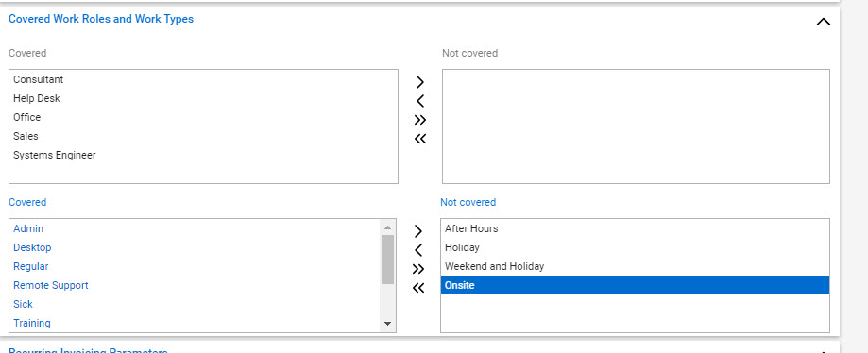The image size is (868, 353).
Task: Move all work types to Covered
Action: pyautogui.click(x=418, y=288)
